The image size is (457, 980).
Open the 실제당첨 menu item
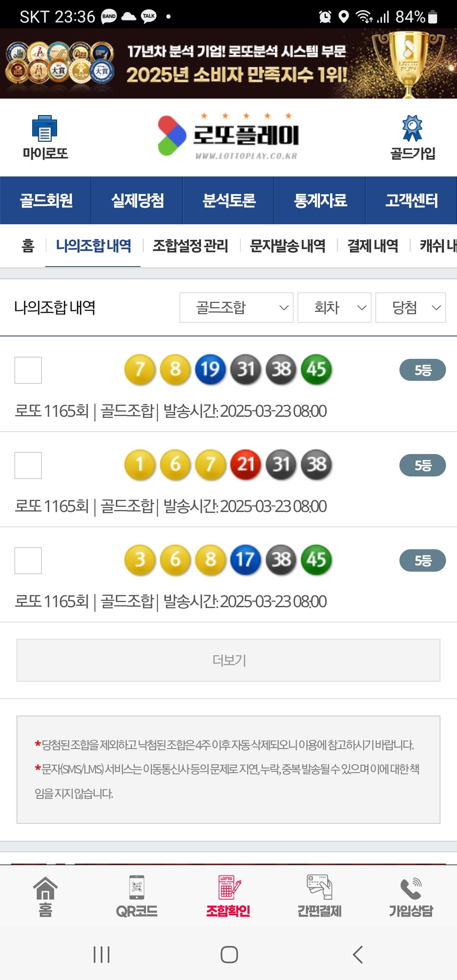(137, 201)
